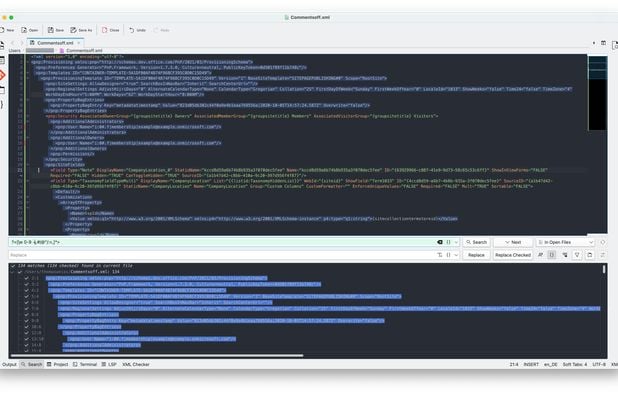Toggle the regular expression option in the search options row
This screenshot has height=394, width=618.
[552, 255]
